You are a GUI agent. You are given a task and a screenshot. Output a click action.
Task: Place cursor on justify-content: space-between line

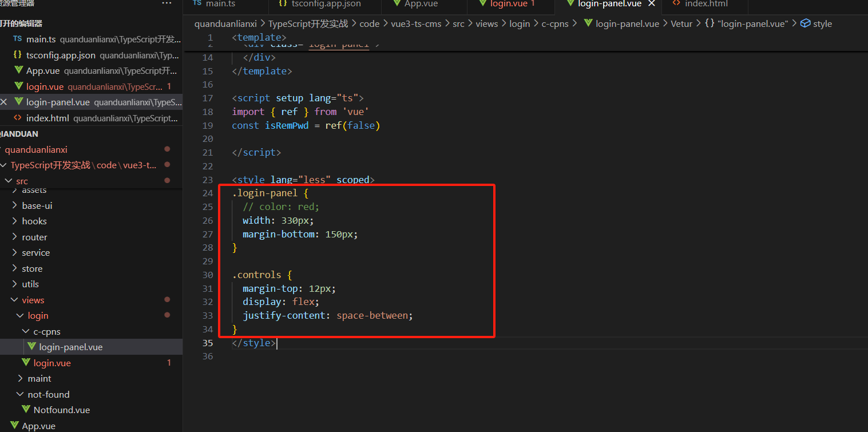click(327, 315)
